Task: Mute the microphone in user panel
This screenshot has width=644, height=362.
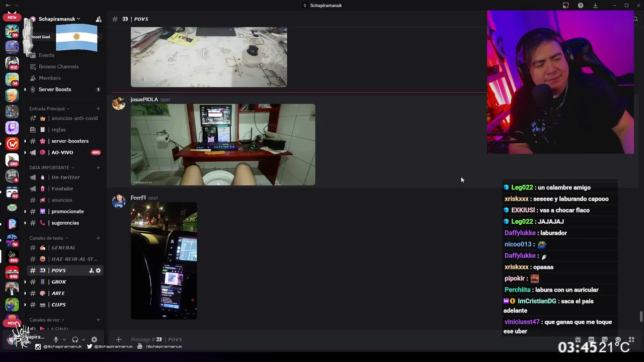Action: [x=56, y=339]
